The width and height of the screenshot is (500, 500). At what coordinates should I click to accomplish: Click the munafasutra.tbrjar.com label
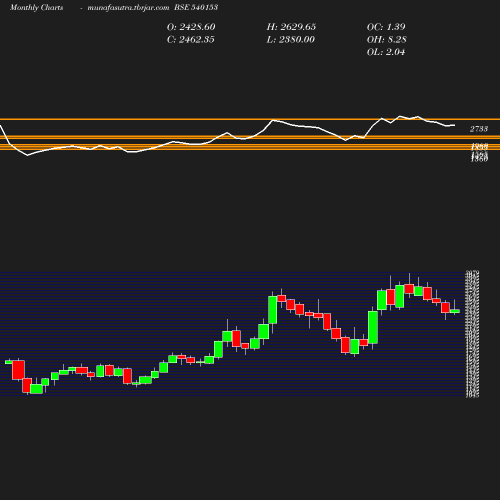pyautogui.click(x=128, y=8)
